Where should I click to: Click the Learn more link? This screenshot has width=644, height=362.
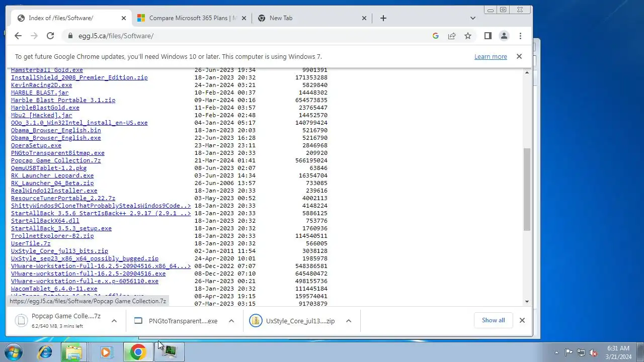[491, 56]
